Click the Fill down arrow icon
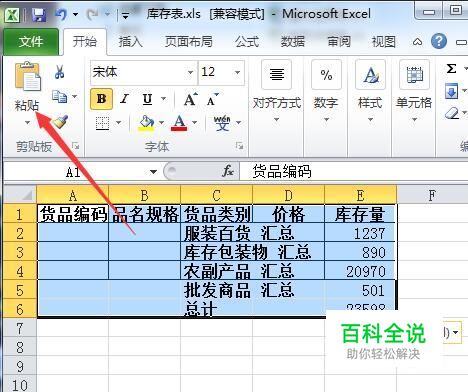 pos(451,91)
